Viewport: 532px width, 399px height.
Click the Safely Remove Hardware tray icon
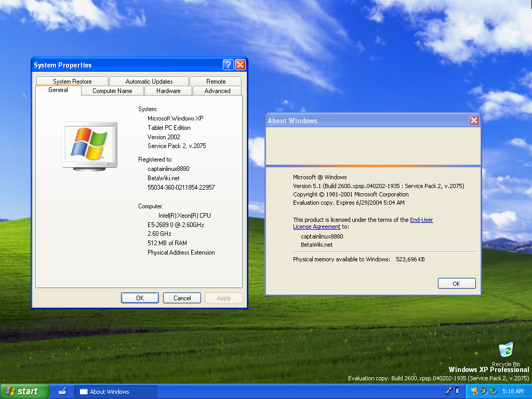[493, 391]
